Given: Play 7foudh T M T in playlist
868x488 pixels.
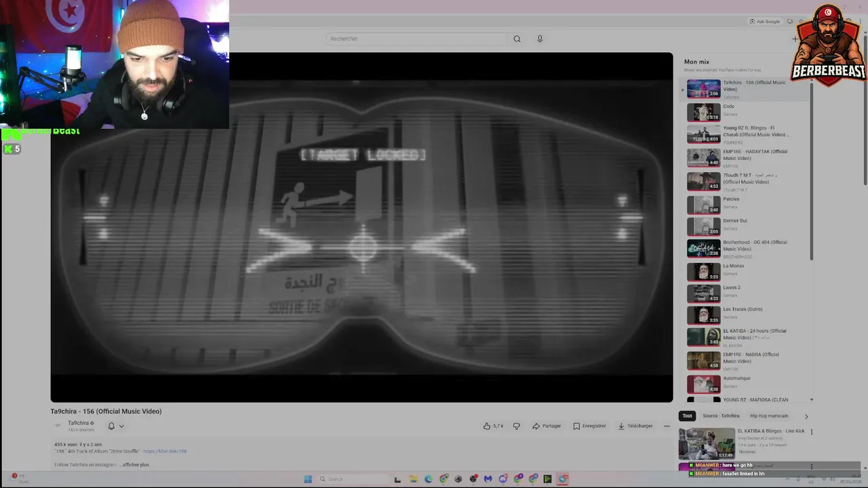Looking at the screenshot, I should (x=747, y=181).
